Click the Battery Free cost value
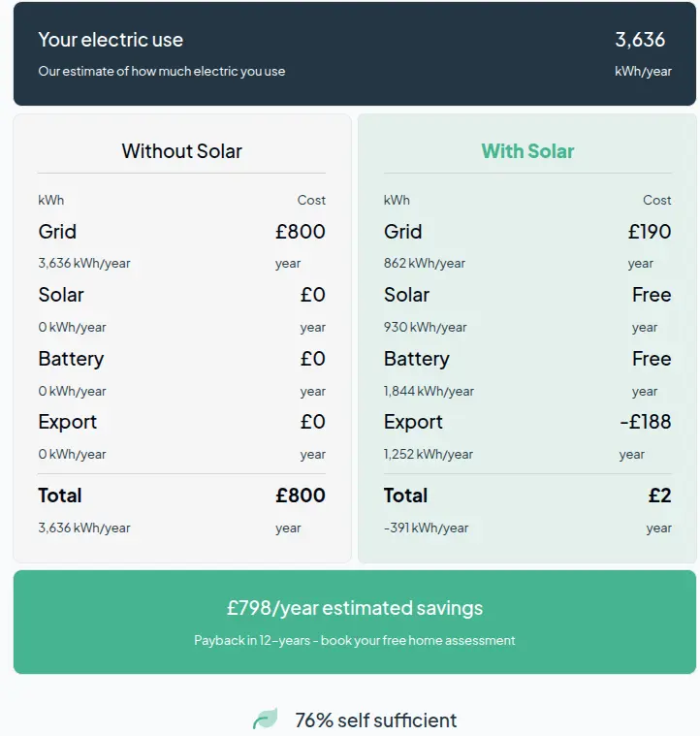700x736 pixels. [651, 359]
